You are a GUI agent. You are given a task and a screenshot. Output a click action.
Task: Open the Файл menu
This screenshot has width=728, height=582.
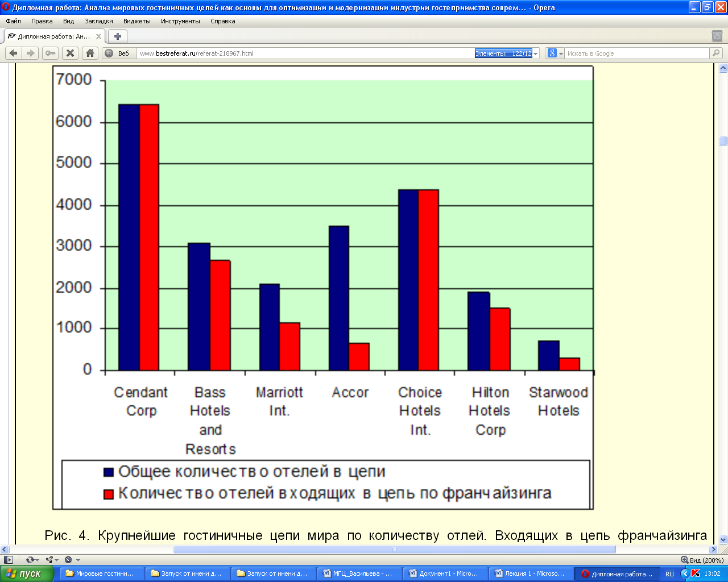coord(14,21)
